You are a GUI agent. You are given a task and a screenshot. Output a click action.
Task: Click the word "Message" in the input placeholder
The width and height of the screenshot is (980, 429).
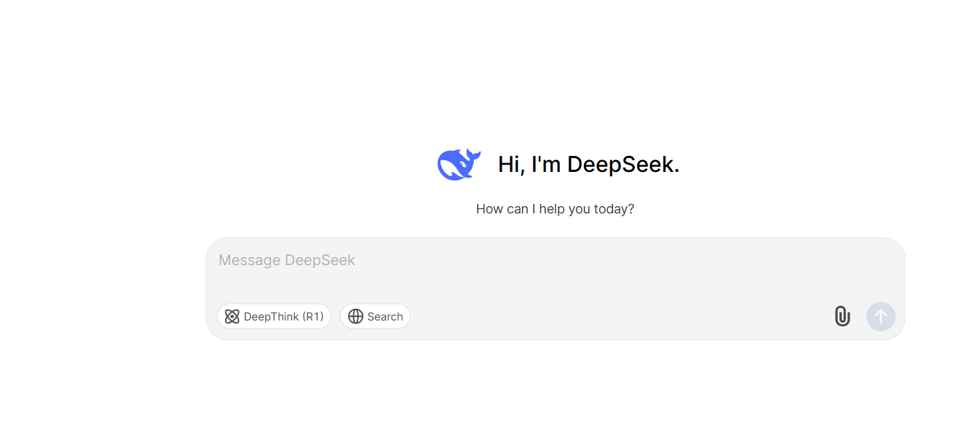[x=249, y=260]
